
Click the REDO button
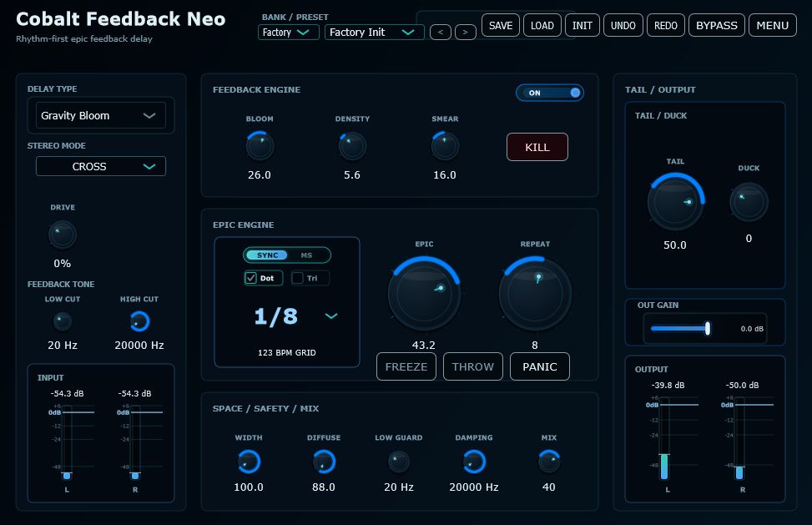tap(665, 25)
